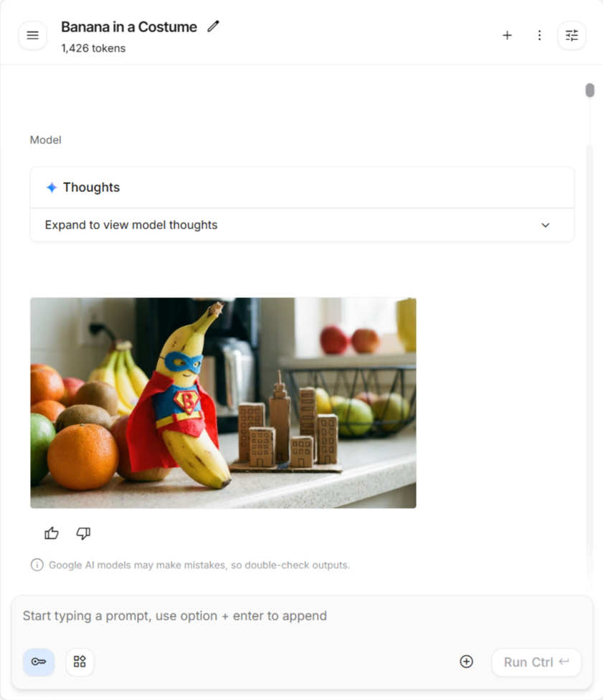This screenshot has height=700, width=603.
Task: Click the vertical scrollbar thumb
Action: (590, 90)
